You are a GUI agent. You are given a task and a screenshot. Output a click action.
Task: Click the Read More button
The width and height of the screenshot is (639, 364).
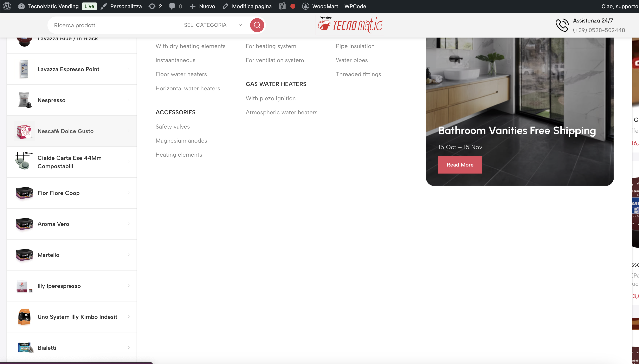460,165
